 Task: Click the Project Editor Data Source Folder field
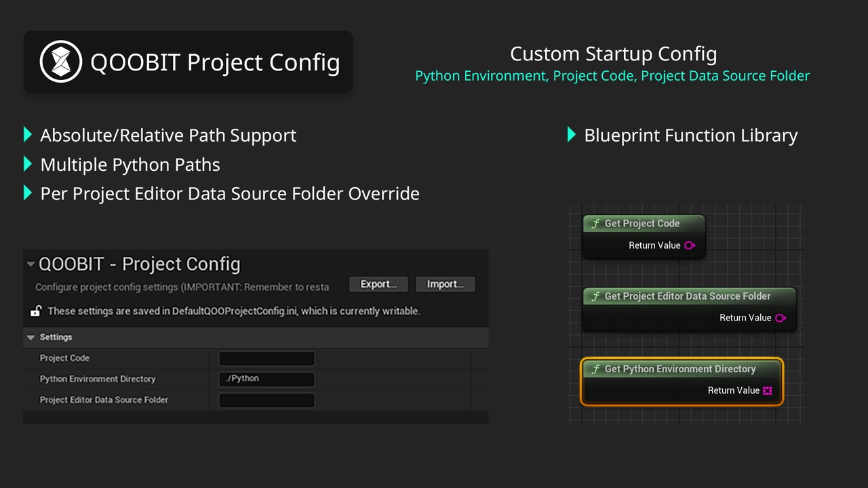click(x=267, y=400)
